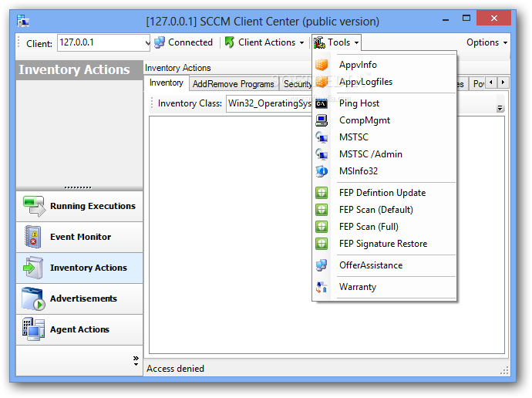
Task: Click the Warranty icon in Tools menu
Action: tap(322, 287)
